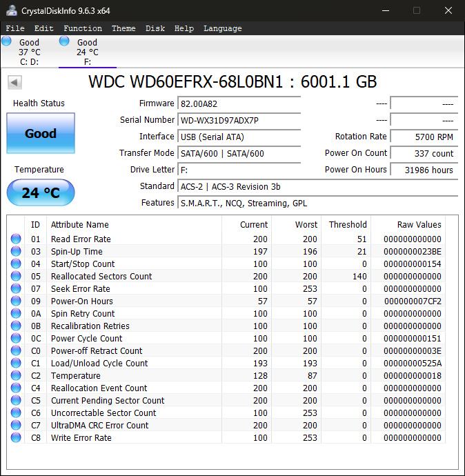This screenshot has width=465, height=476.
Task: Click the Features field S.M.A.R.T., NCQ
Action: [x=318, y=203]
